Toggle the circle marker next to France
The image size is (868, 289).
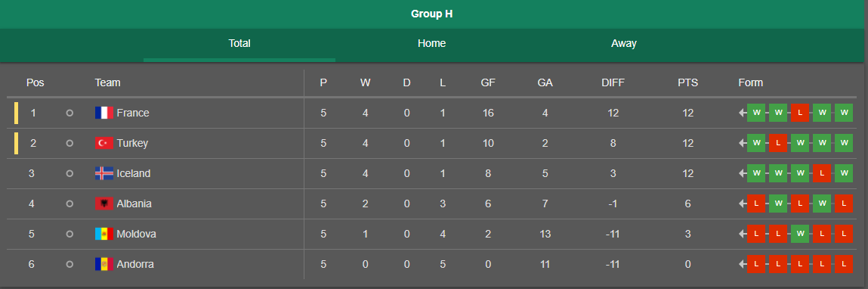[x=70, y=113]
